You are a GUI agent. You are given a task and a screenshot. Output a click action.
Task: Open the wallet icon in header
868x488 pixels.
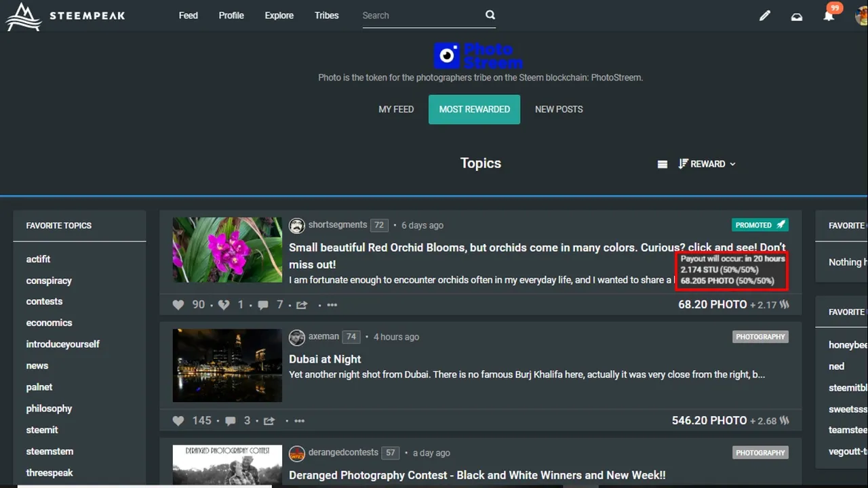point(797,16)
